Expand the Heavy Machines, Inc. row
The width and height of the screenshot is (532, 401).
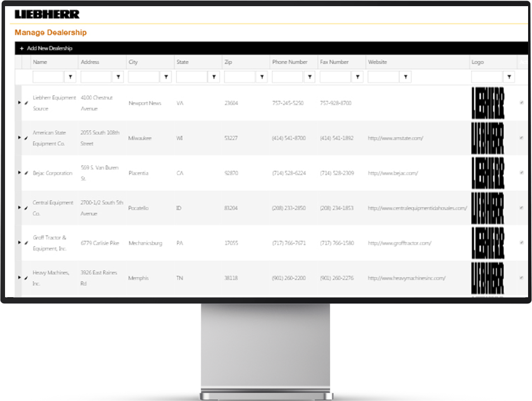[18, 277]
